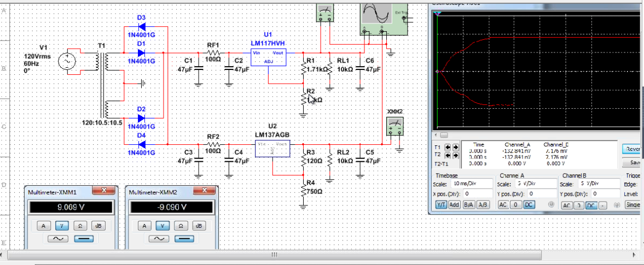Select DC mode on Multimeter-XMM2

click(x=183, y=239)
